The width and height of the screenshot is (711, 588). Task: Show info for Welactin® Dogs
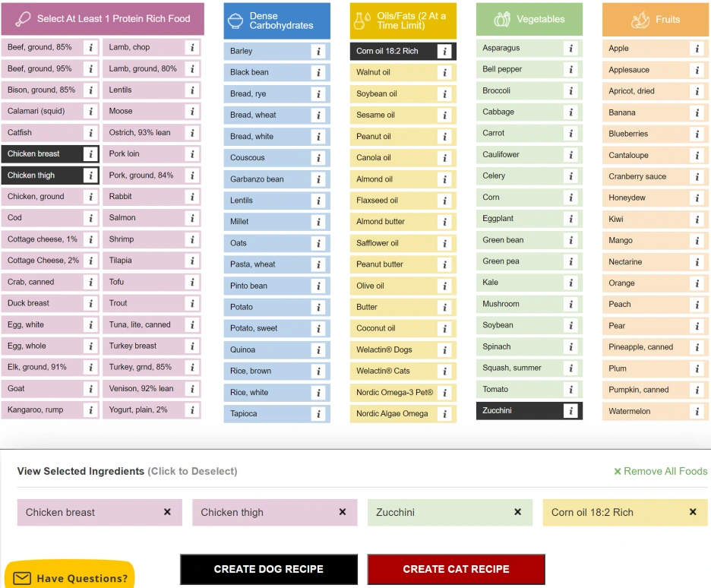(x=444, y=350)
